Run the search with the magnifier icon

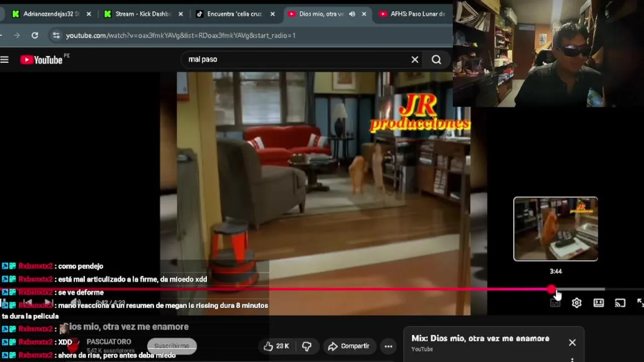click(x=436, y=60)
